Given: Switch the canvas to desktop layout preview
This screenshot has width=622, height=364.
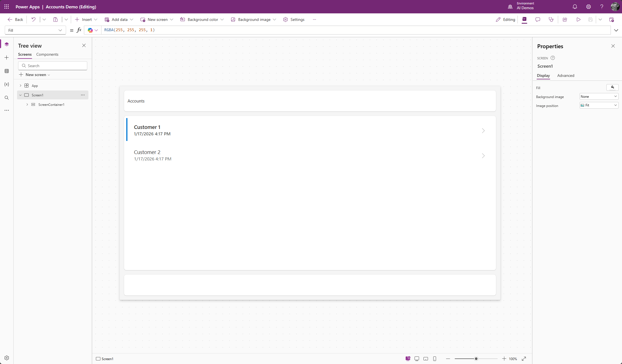Looking at the screenshot, I should pyautogui.click(x=417, y=359).
